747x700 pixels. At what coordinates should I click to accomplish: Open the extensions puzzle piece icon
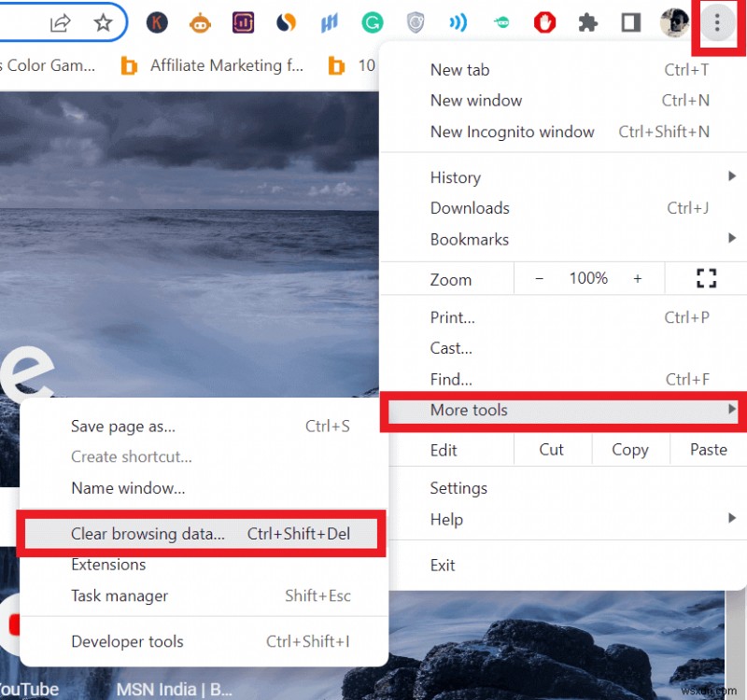point(587,23)
